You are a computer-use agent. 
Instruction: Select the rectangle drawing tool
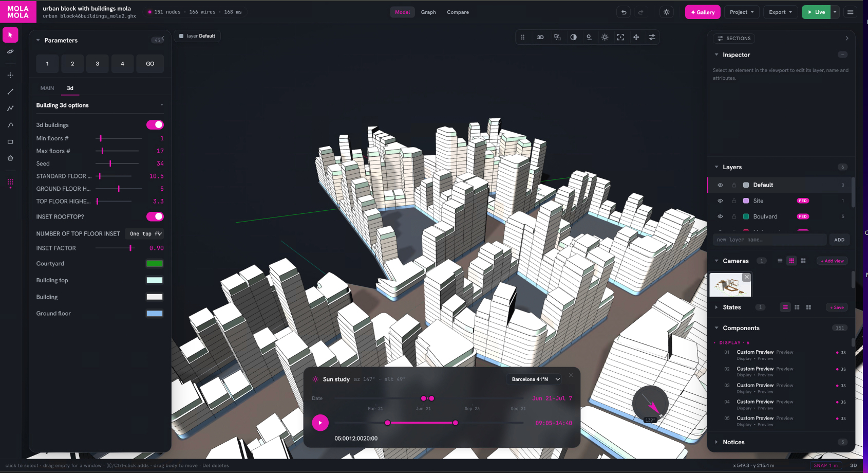tap(10, 142)
